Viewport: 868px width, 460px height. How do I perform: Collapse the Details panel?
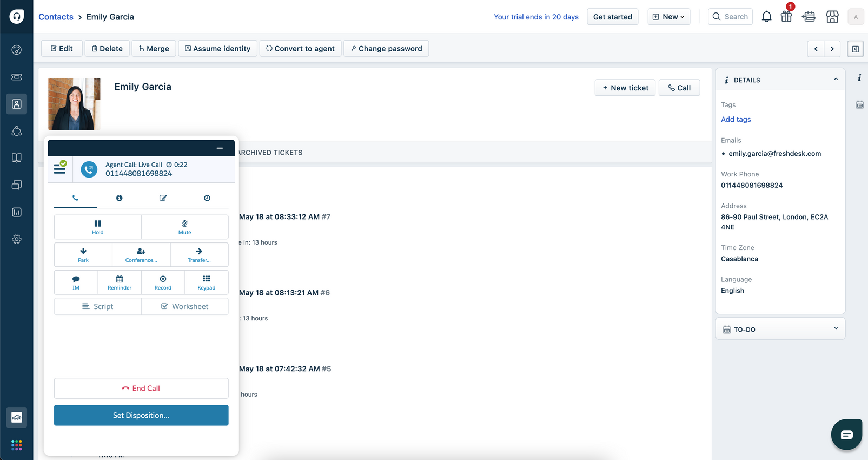tap(836, 80)
